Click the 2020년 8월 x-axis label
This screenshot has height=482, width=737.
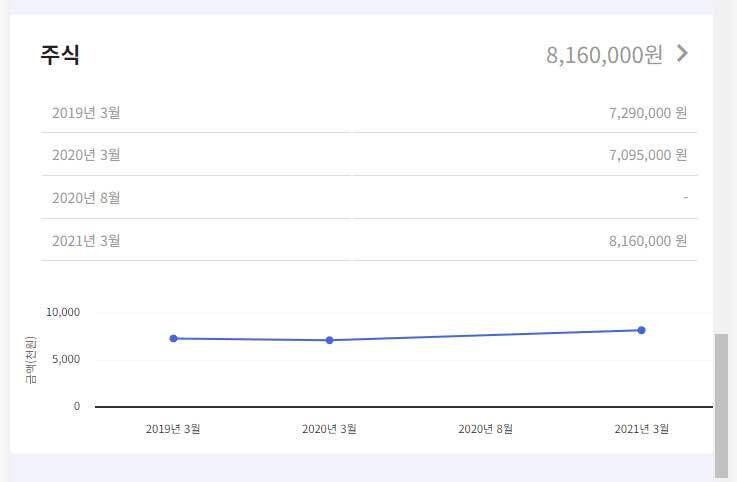[x=485, y=429]
